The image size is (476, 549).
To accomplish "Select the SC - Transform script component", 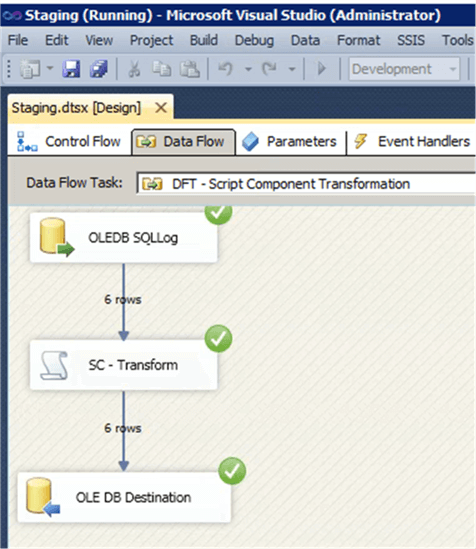I will pos(124,365).
